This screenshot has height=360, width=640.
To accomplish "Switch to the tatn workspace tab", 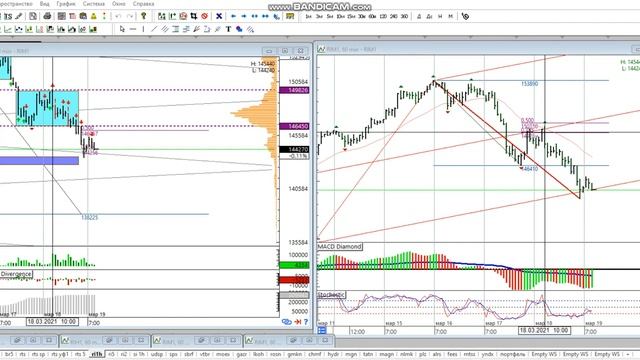I will pos(368,354).
